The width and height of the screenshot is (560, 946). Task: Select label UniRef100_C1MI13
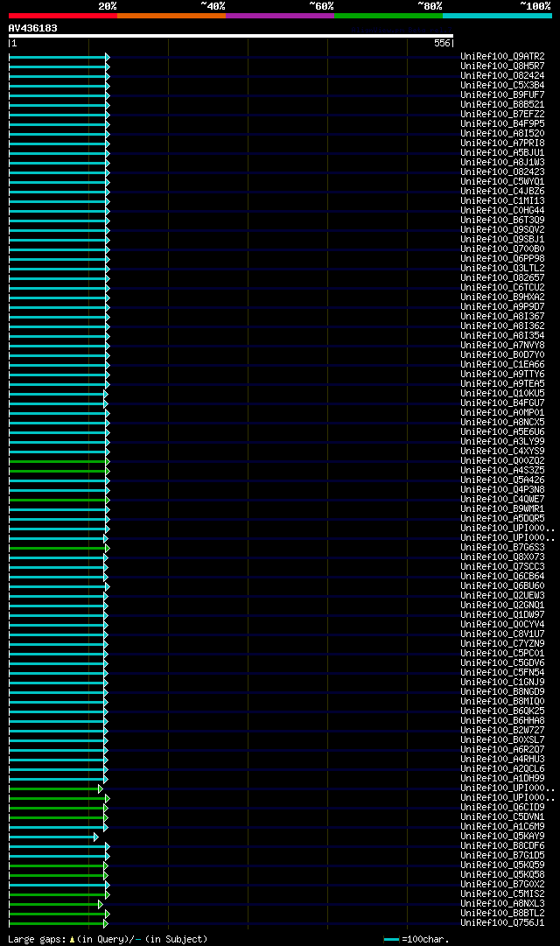[502, 201]
